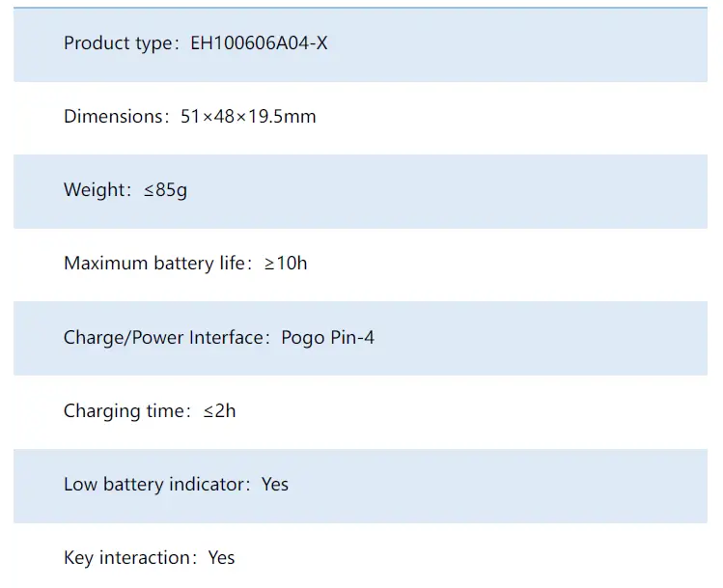Click the word 'Pin-4' in the interface value
723x588 pixels.
click(351, 338)
